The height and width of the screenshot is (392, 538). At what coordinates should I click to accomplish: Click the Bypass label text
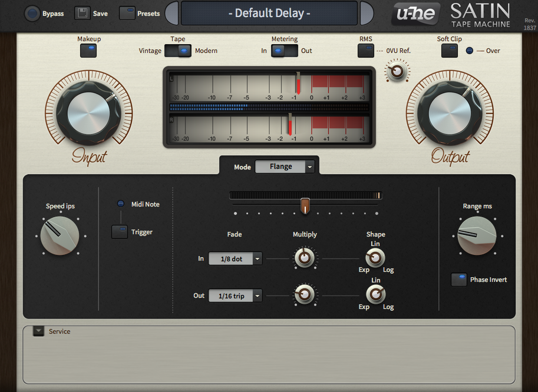[x=53, y=14]
